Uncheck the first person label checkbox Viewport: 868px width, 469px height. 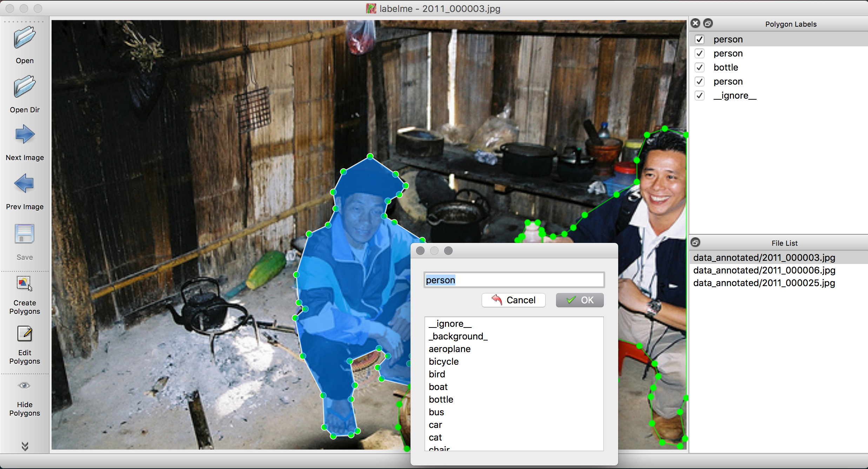(x=700, y=39)
